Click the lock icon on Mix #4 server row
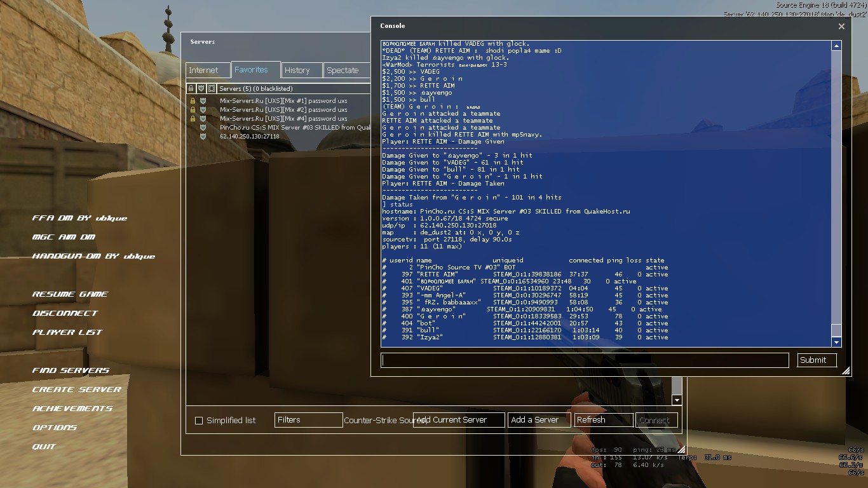Screen dimensions: 868x488 tap(193, 118)
